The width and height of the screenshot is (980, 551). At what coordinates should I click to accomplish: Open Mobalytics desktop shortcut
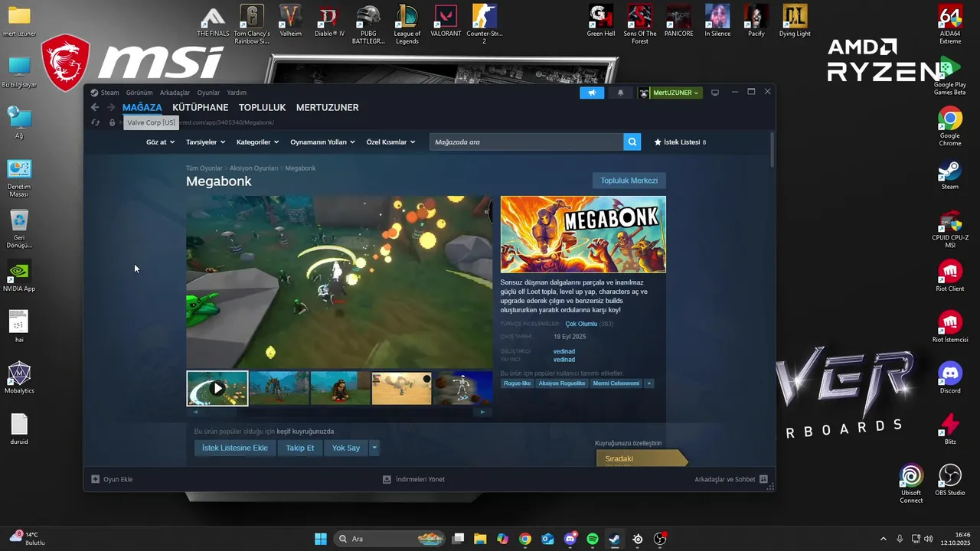click(x=19, y=377)
